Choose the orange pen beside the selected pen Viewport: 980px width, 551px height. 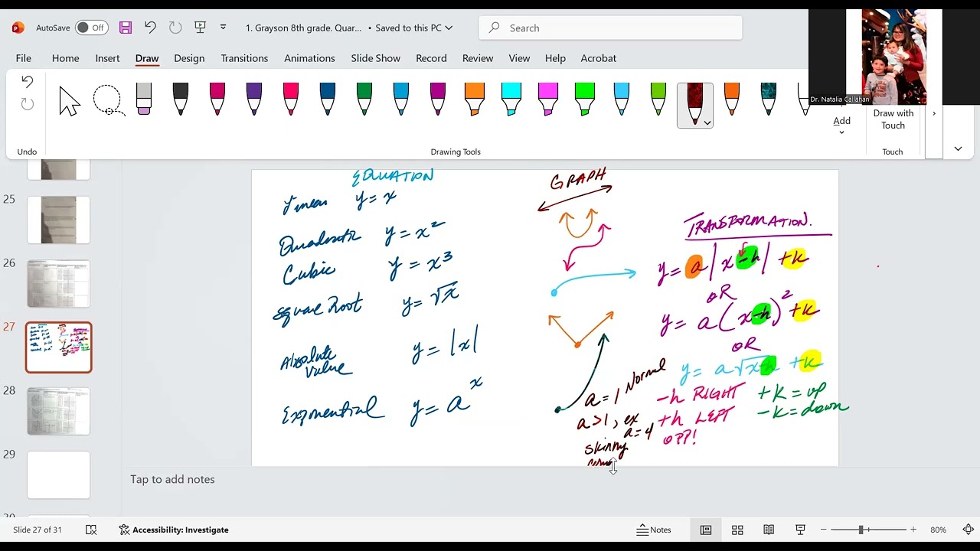click(731, 99)
